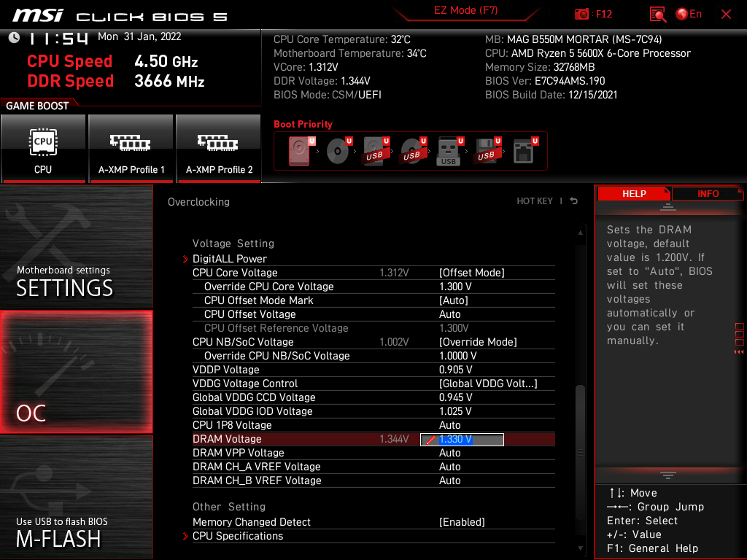Open the BIOS search magnifier icon
The image size is (747, 560).
657,15
